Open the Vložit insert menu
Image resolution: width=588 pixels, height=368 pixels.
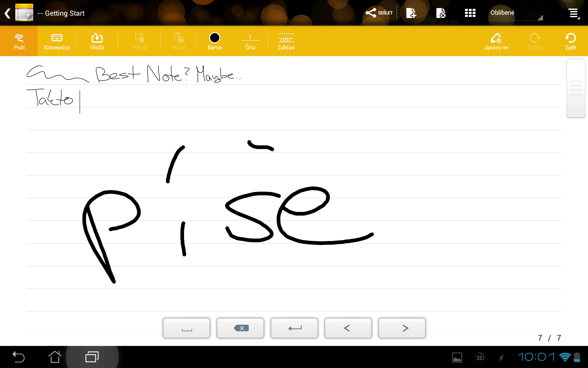point(97,41)
